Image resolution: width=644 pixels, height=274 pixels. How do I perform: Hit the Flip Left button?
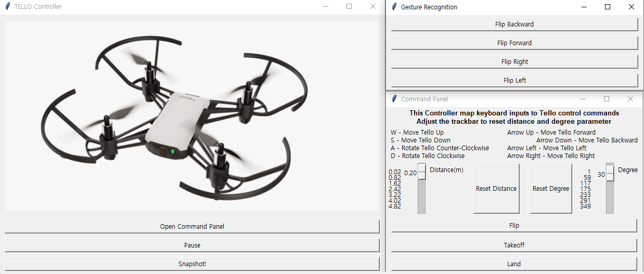514,81
